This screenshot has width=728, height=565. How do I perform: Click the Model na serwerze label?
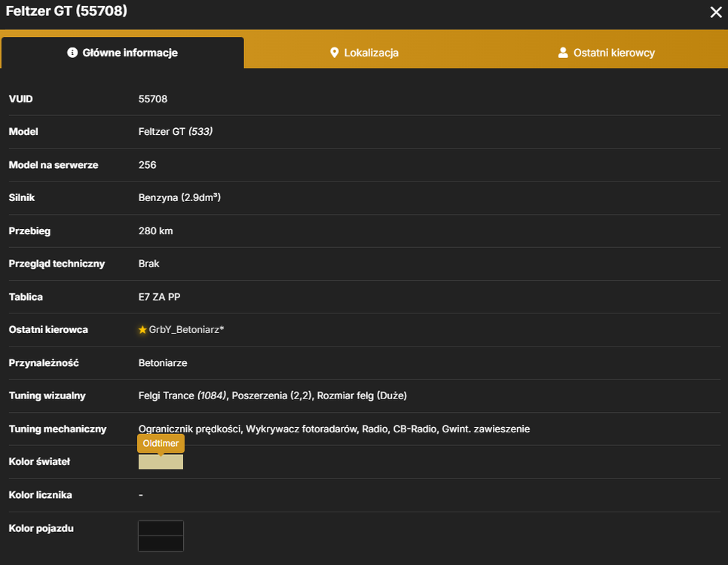coord(54,165)
